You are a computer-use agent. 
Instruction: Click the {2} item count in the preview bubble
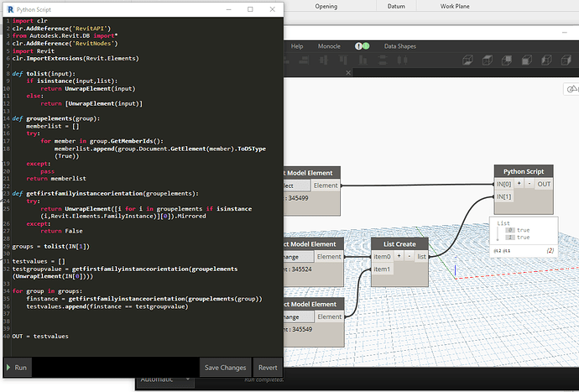pyautogui.click(x=550, y=250)
